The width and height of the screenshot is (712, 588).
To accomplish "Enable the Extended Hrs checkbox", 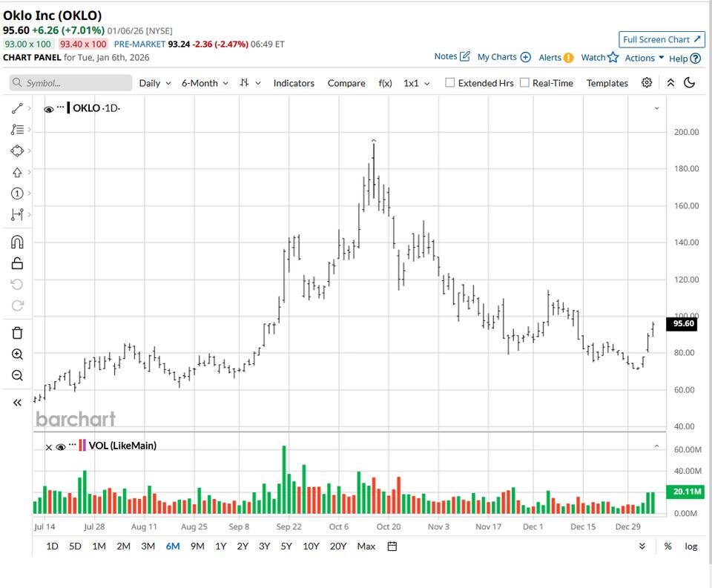I will pyautogui.click(x=449, y=83).
